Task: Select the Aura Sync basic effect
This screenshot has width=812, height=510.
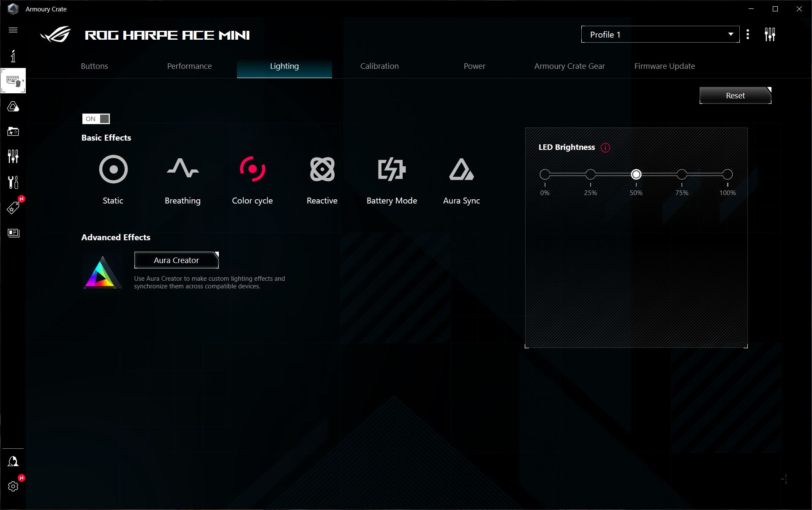Action: pyautogui.click(x=461, y=180)
